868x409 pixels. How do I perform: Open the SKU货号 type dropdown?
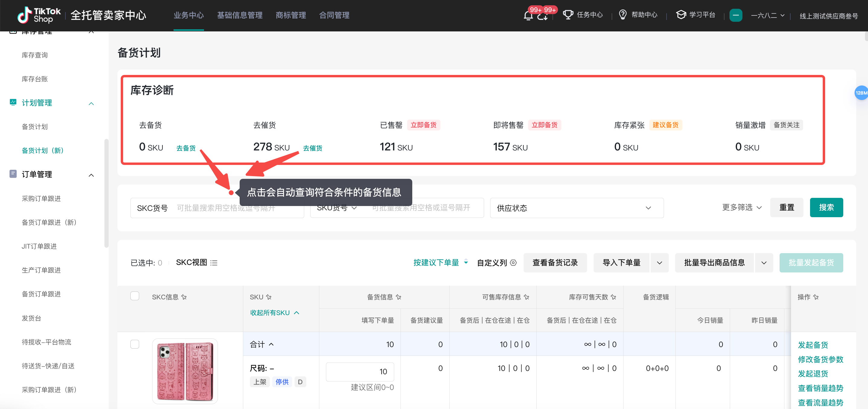(x=336, y=208)
